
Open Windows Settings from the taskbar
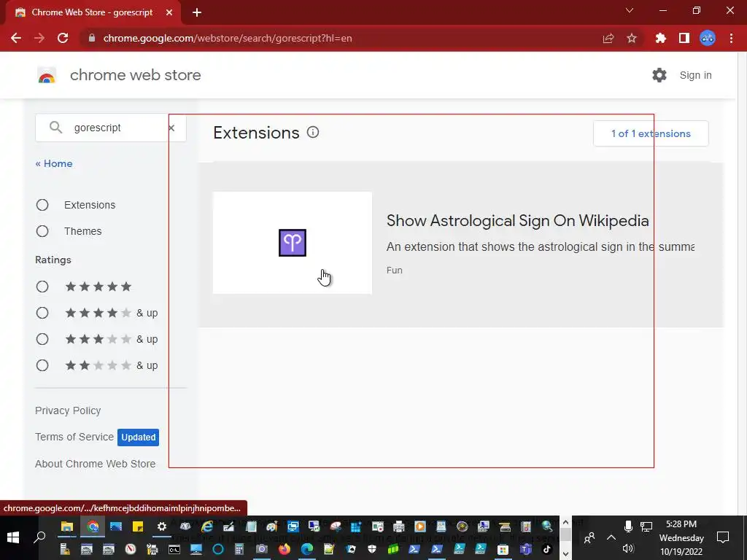(161, 526)
